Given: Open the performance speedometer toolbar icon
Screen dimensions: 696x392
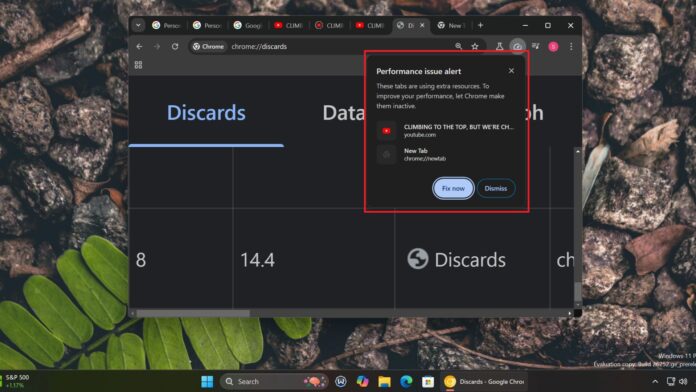Looking at the screenshot, I should 517,46.
